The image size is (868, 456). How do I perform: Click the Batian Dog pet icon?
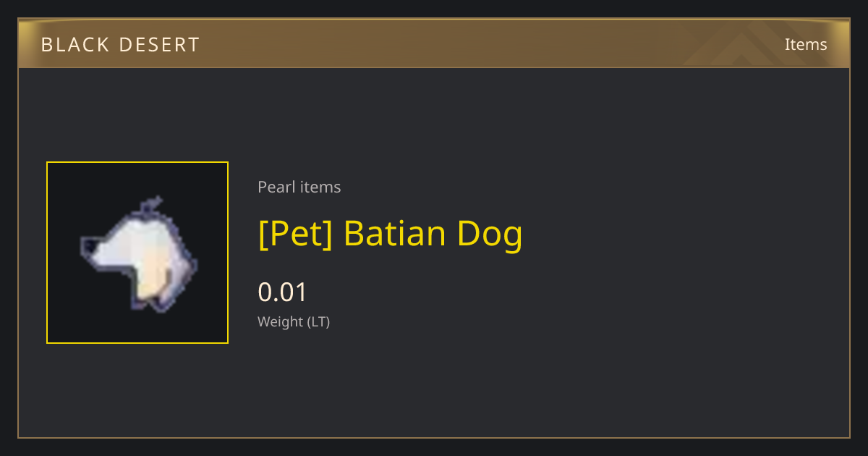tap(137, 253)
